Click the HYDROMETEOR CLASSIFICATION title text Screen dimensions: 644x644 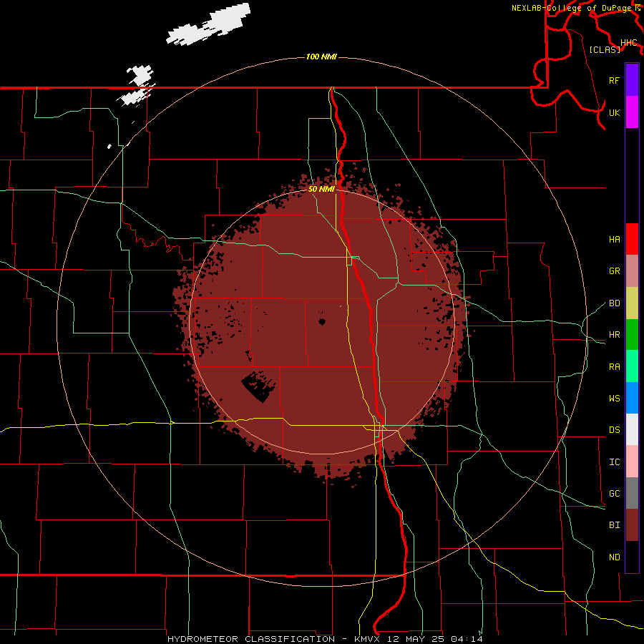click(x=251, y=639)
